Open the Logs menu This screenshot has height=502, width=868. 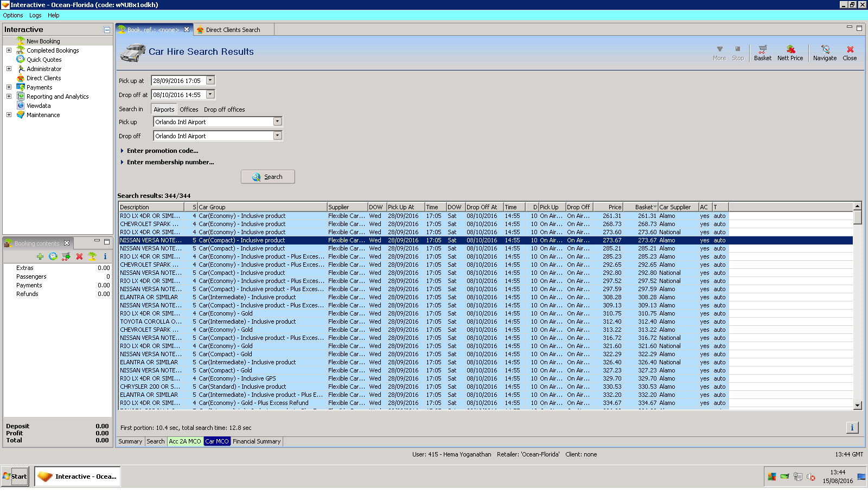(35, 15)
